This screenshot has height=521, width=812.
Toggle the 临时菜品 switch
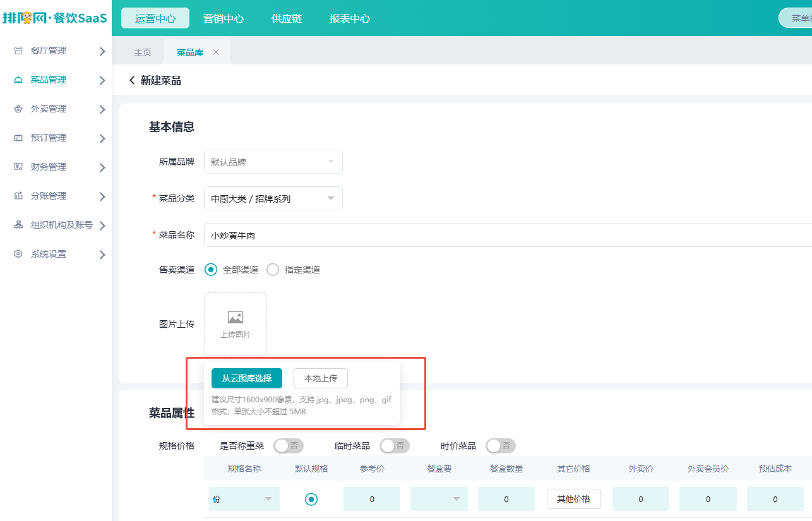[395, 446]
